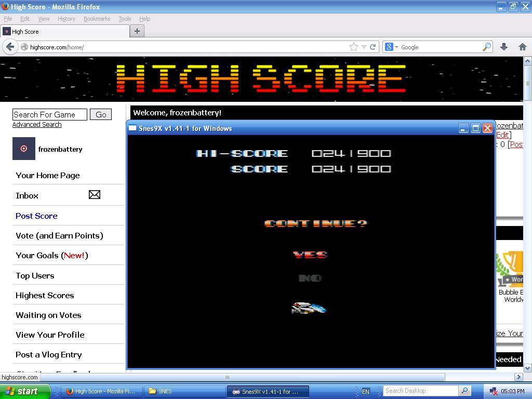
Task: Open the View Your Profile link
Action: 50,335
